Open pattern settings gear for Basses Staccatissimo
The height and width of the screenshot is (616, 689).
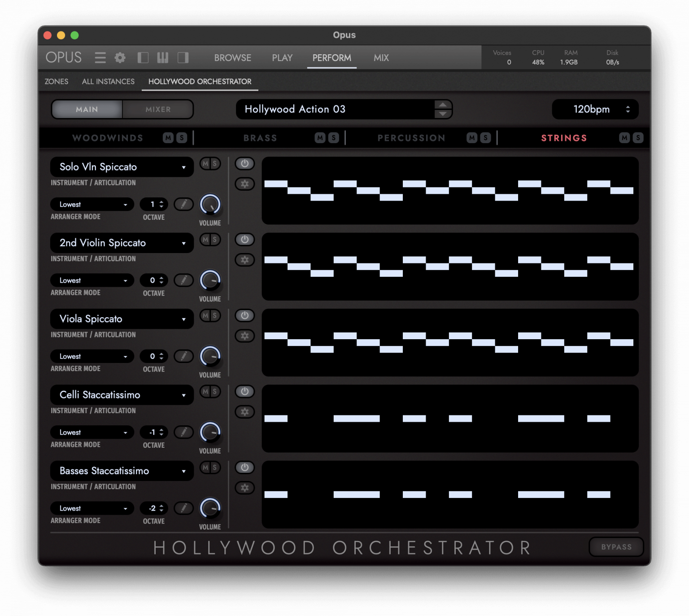pyautogui.click(x=244, y=488)
